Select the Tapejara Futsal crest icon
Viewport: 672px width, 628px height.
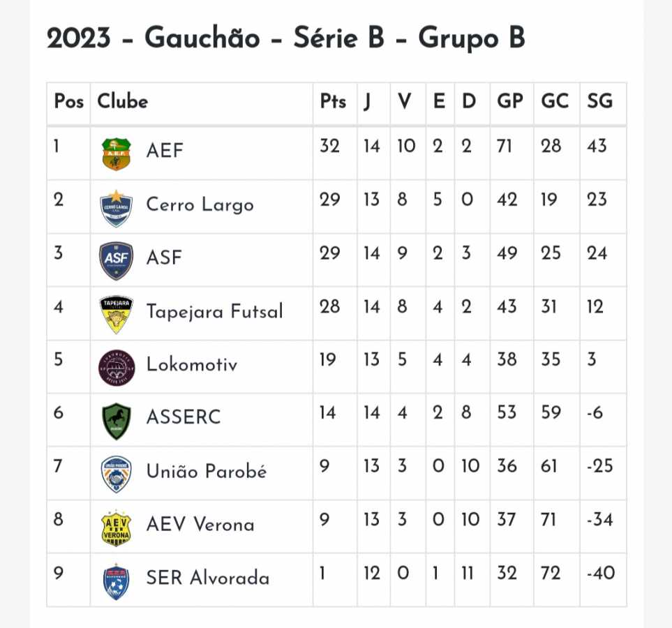pos(116,314)
